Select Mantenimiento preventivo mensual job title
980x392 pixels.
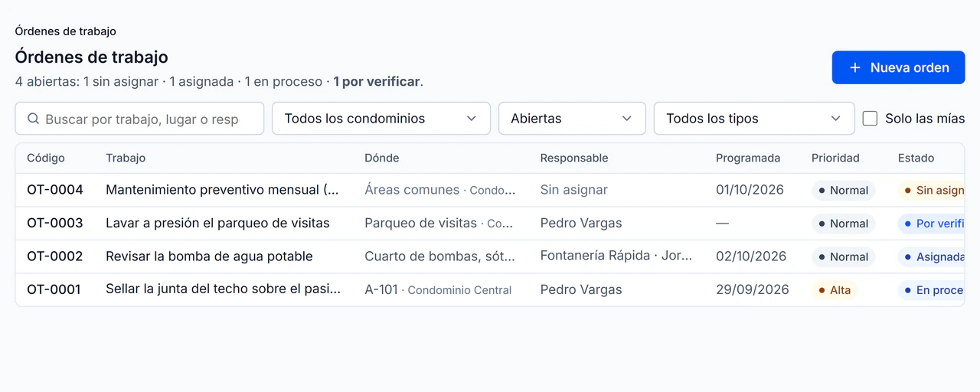pyautogui.click(x=222, y=190)
